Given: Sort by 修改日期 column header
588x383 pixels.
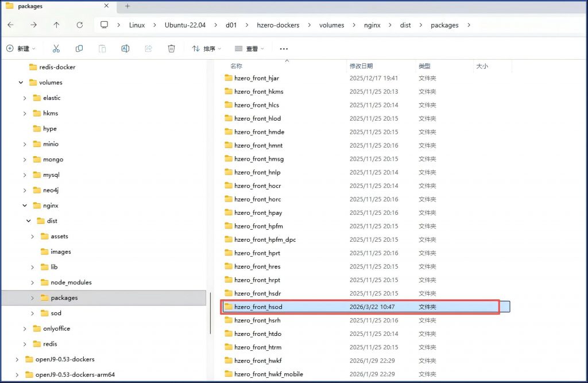Looking at the screenshot, I should click(x=361, y=66).
